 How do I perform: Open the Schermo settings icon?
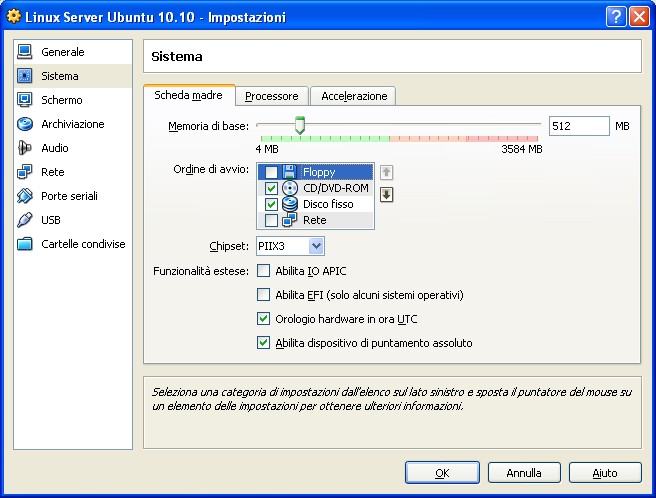25,100
